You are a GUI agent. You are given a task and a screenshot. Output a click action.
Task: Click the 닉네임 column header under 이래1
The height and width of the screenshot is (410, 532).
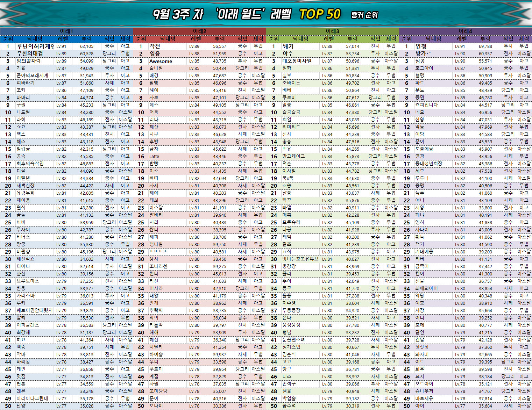(x=35, y=39)
